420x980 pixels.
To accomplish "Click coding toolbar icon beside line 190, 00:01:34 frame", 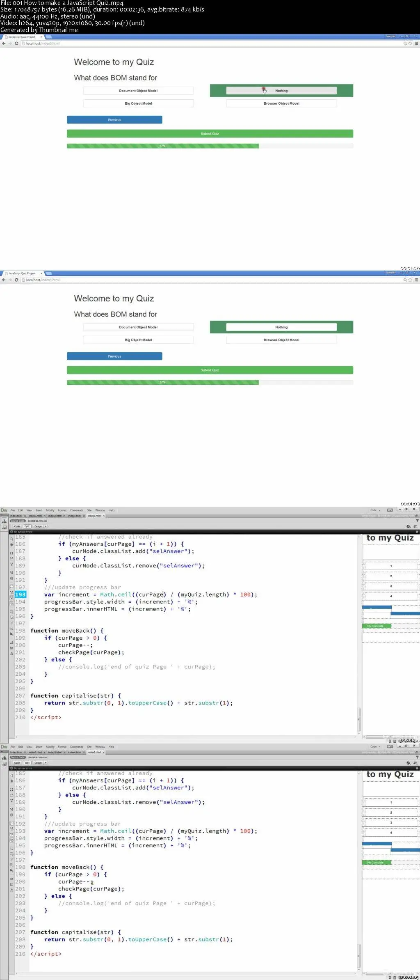I will (x=11, y=572).
